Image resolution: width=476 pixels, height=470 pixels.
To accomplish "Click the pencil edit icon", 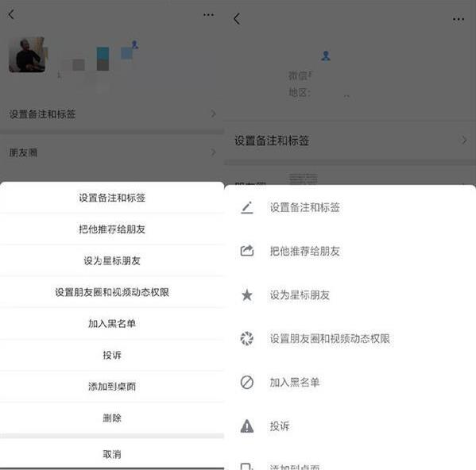I will [247, 208].
